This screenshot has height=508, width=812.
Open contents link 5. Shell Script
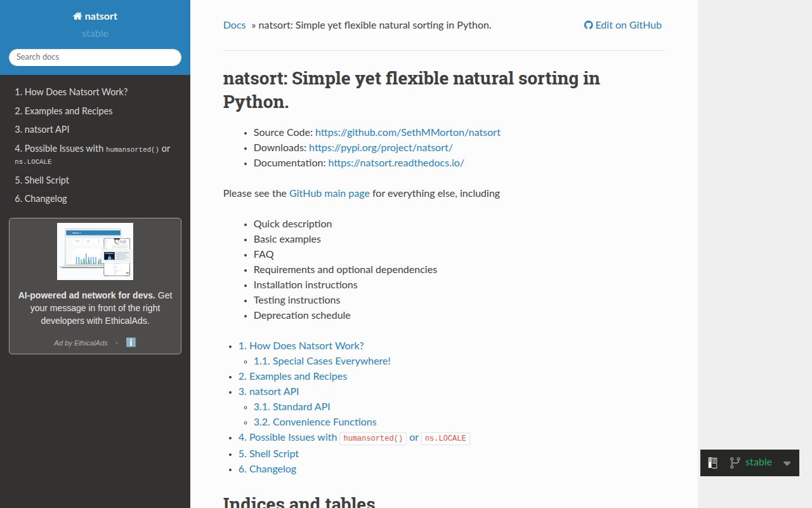point(268,454)
